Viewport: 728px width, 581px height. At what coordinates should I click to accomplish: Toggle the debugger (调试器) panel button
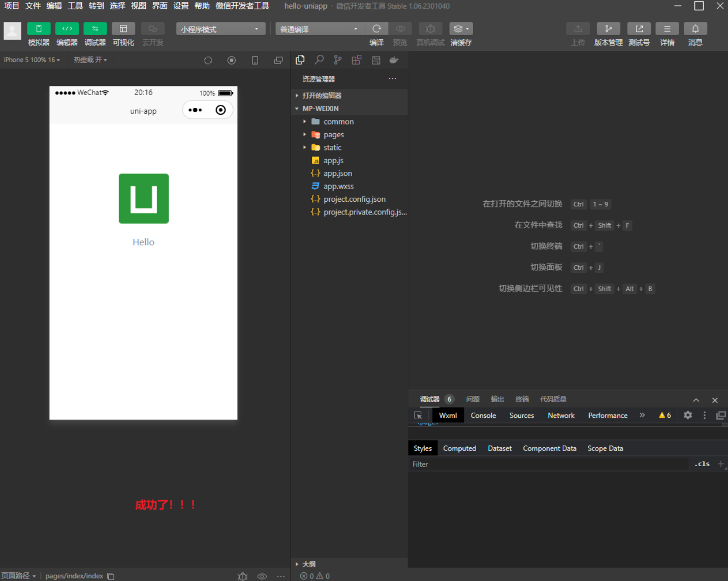pos(95,29)
